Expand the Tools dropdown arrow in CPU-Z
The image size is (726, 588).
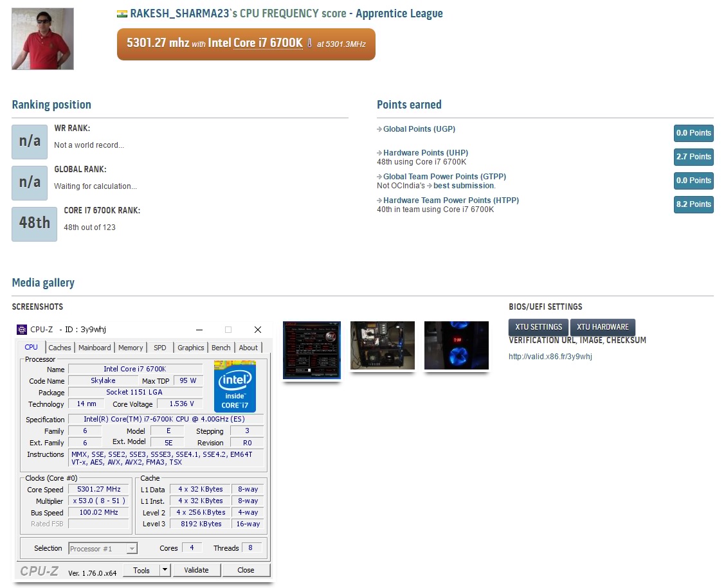(165, 570)
